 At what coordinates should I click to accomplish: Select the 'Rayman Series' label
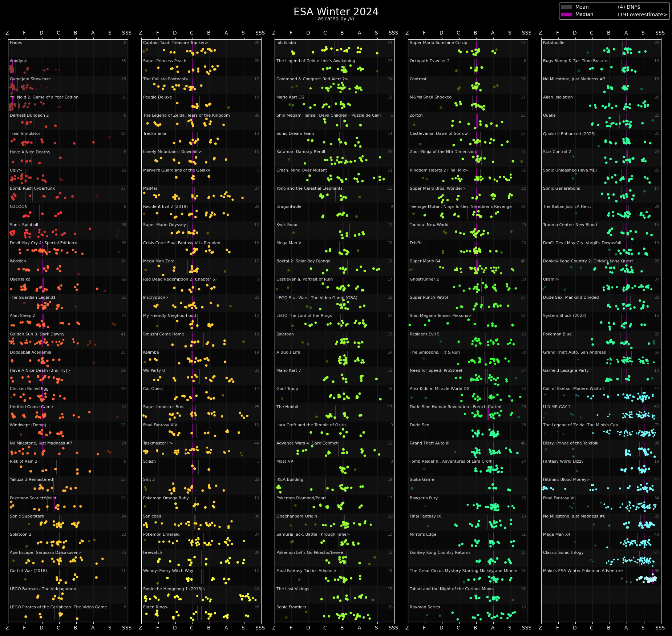425,607
